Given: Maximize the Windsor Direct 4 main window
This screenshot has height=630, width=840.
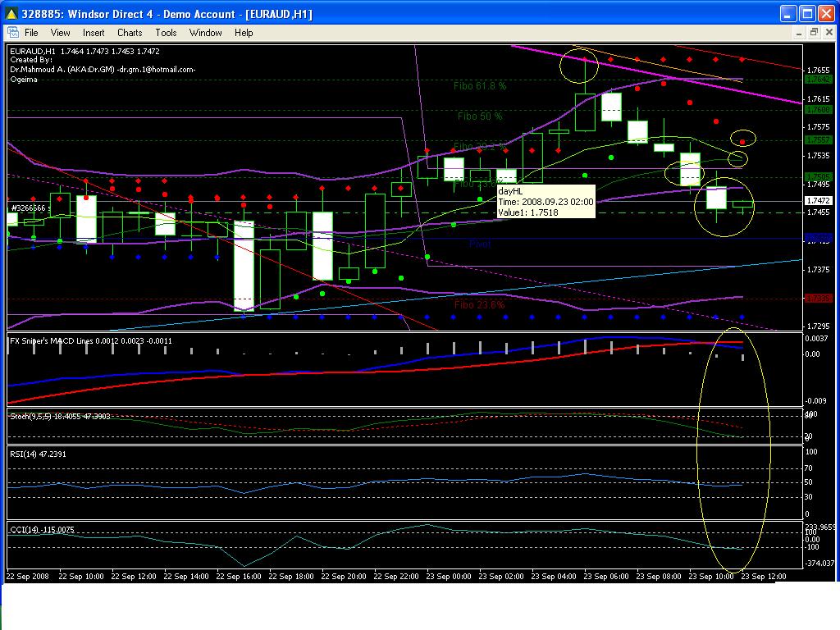Looking at the screenshot, I should 807,14.
